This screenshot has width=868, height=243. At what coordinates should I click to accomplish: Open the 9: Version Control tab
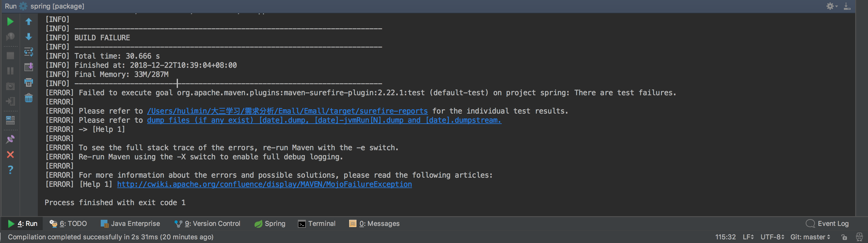tap(207, 223)
